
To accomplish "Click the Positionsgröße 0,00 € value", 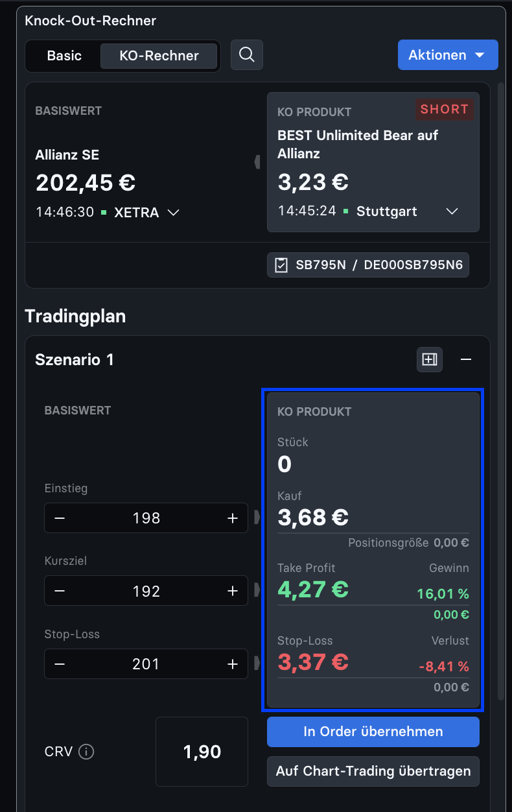I will coord(452,543).
